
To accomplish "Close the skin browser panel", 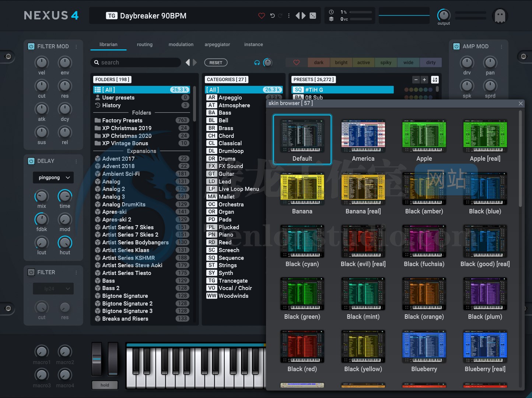I will click(x=521, y=104).
